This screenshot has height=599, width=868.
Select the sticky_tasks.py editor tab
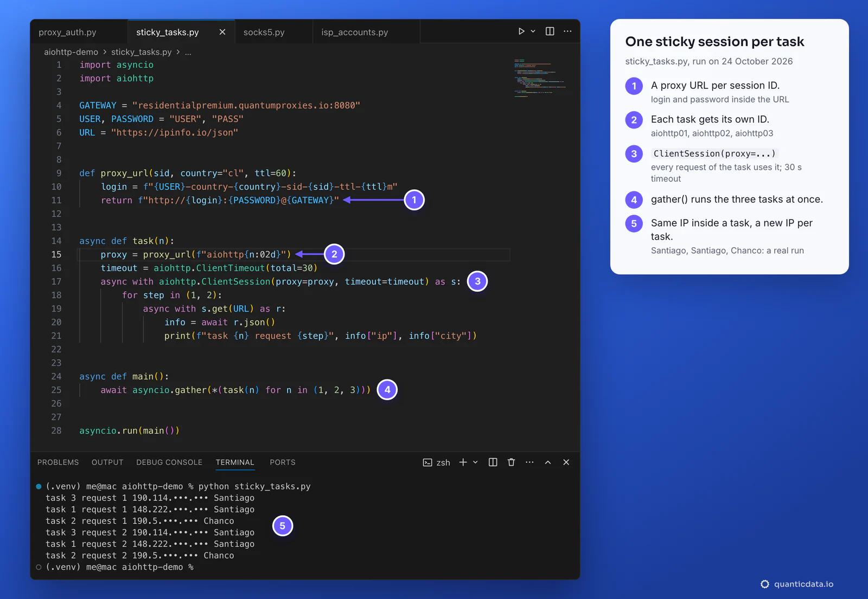click(168, 32)
